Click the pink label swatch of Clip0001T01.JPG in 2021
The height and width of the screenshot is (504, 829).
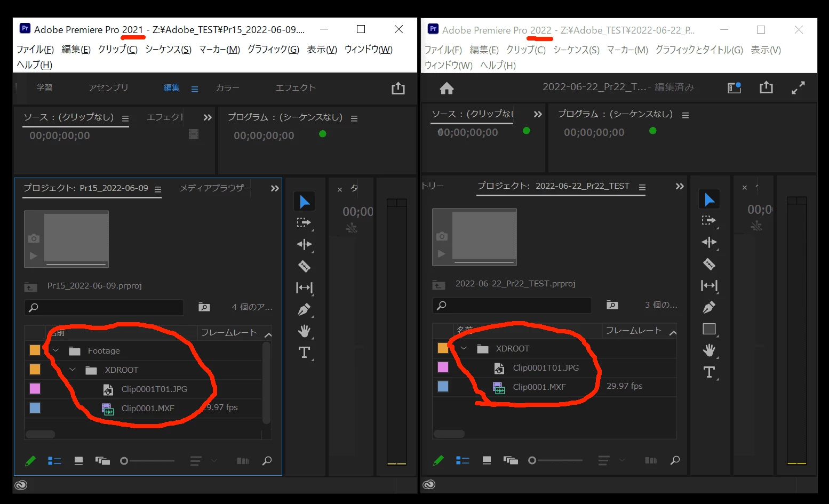[35, 389]
